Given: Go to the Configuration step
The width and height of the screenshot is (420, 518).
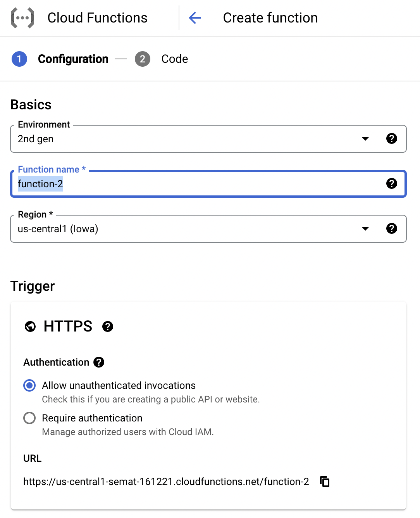Looking at the screenshot, I should tap(73, 59).
